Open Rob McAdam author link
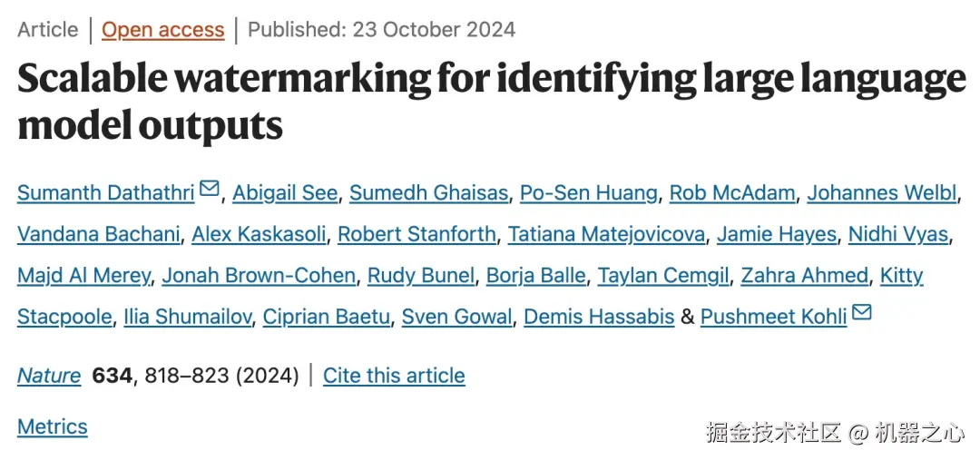 [732, 192]
